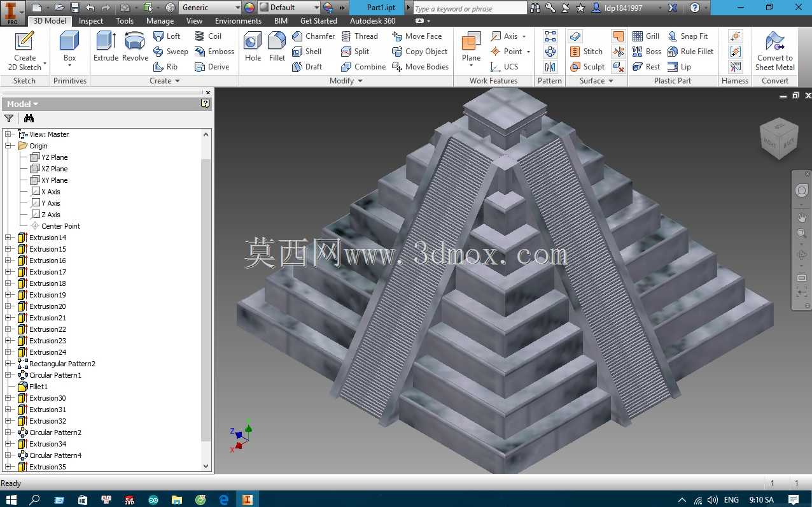The height and width of the screenshot is (507, 812).
Task: Activate the Fillet tool
Action: click(277, 46)
